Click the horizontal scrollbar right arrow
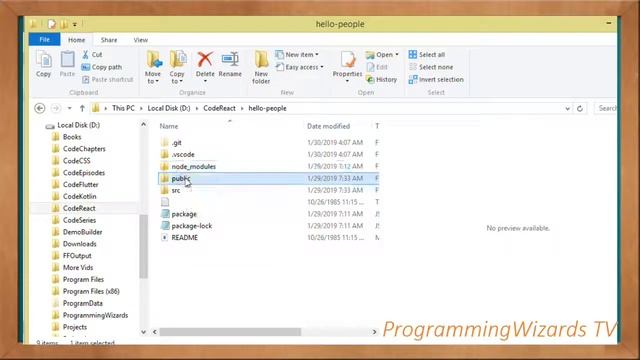 [x=374, y=332]
